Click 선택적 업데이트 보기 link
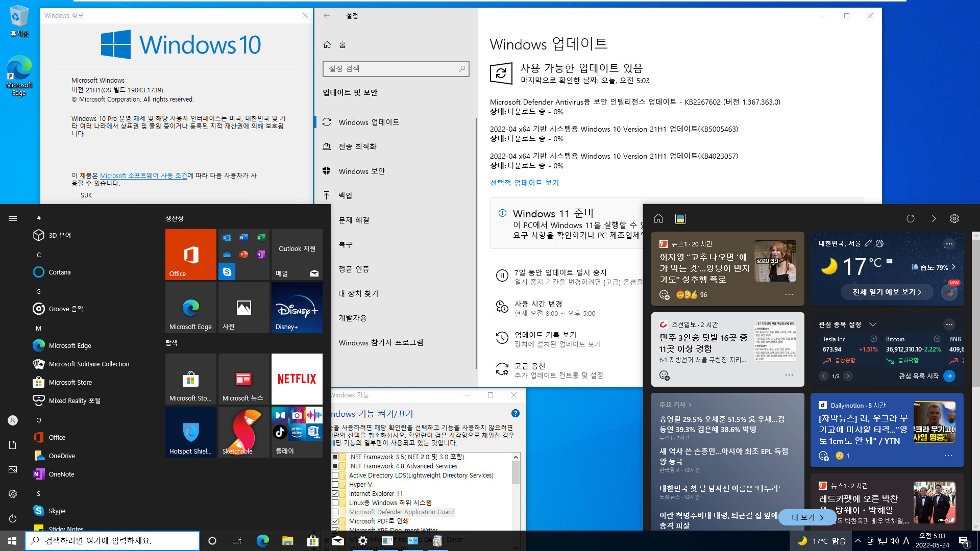The image size is (980, 551). click(524, 183)
